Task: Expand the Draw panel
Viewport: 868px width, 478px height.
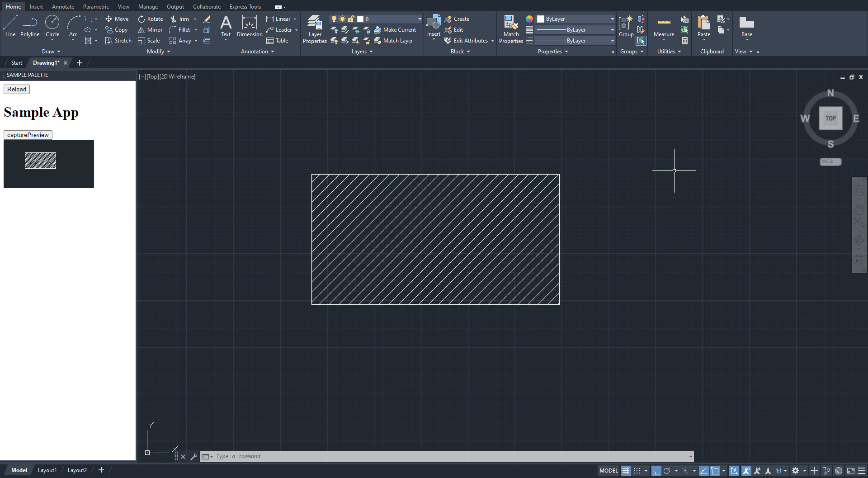Action: pyautogui.click(x=51, y=52)
